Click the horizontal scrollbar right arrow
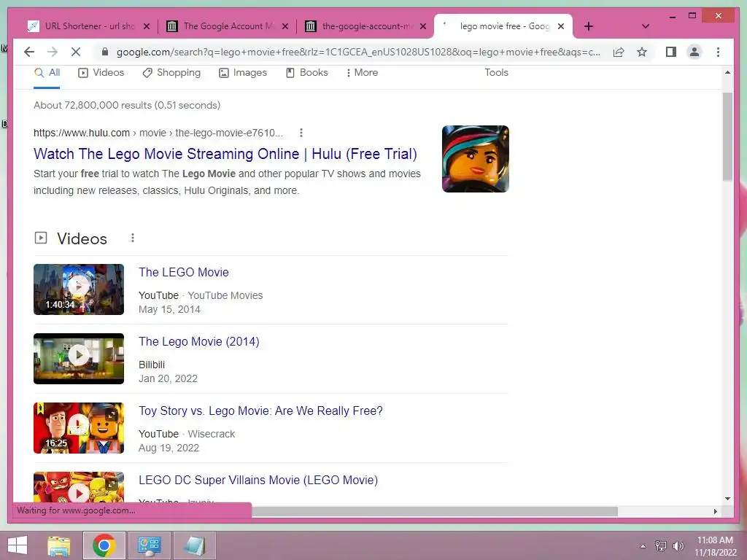This screenshot has height=560, width=747. [x=716, y=511]
